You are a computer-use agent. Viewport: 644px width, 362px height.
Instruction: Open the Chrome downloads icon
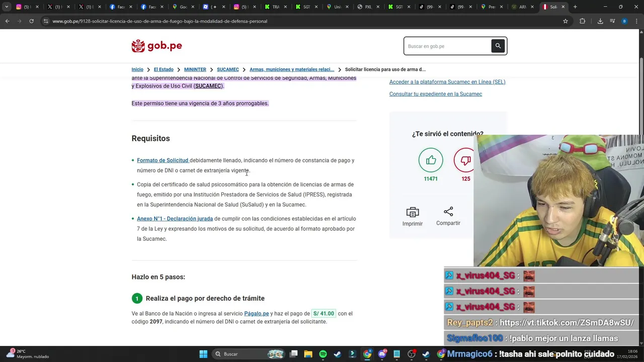tap(600, 21)
